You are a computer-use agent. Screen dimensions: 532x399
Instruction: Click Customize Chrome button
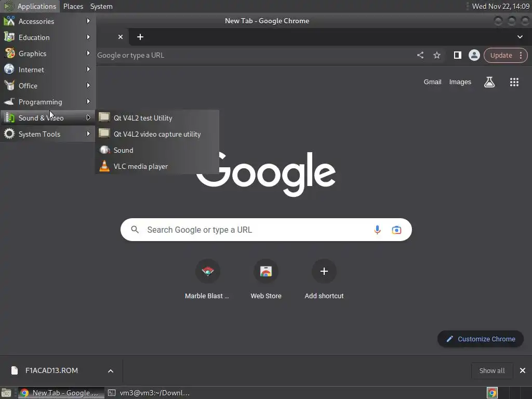(481, 339)
